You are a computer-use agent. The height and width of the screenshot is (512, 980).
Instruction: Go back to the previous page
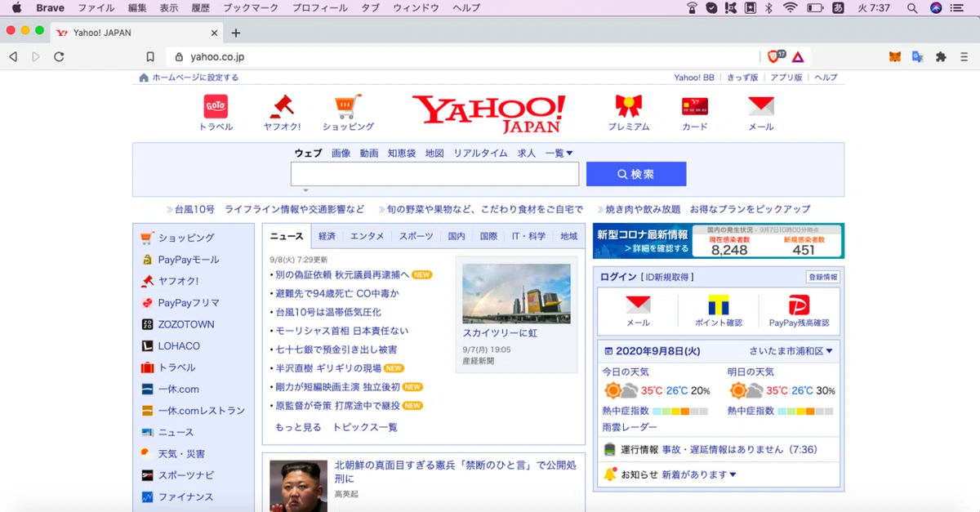[x=13, y=57]
